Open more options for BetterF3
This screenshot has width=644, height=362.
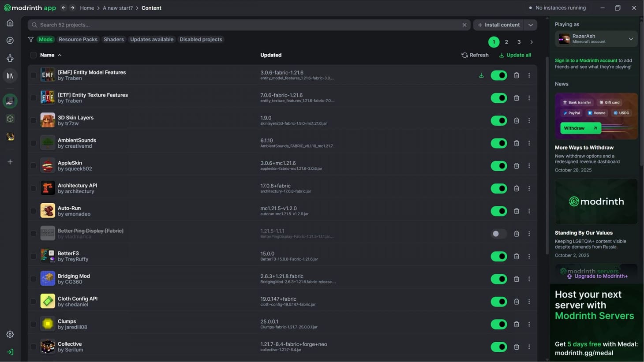pos(529,256)
